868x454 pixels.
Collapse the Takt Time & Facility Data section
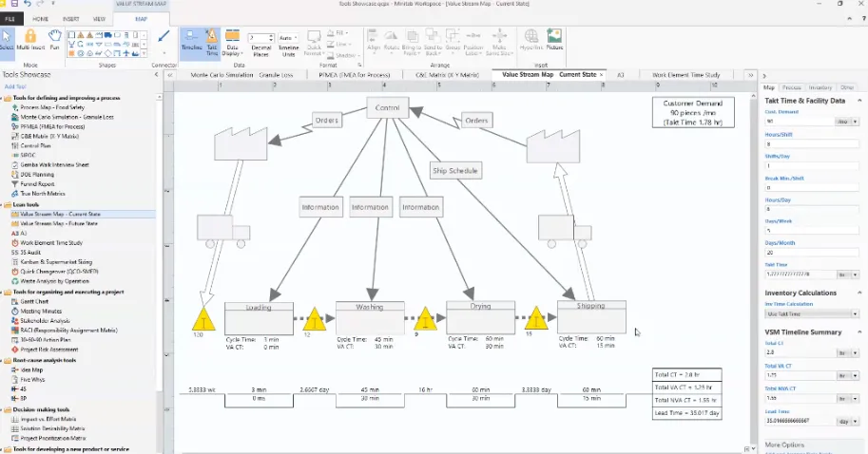(859, 101)
